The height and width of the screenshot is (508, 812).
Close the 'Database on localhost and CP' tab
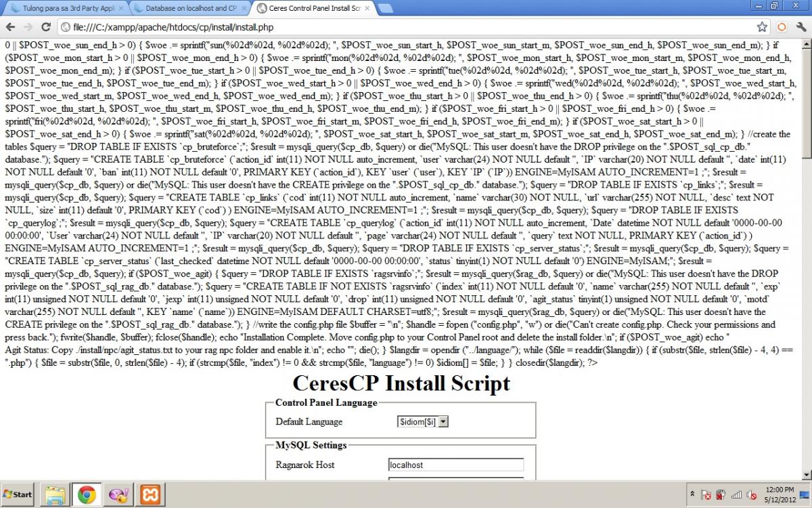243,8
